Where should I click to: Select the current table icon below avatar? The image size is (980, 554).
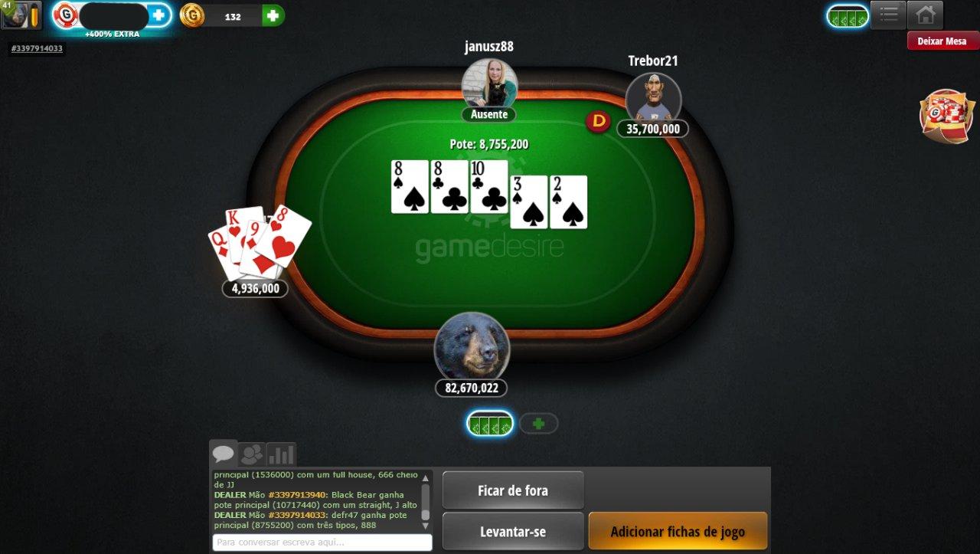(490, 423)
